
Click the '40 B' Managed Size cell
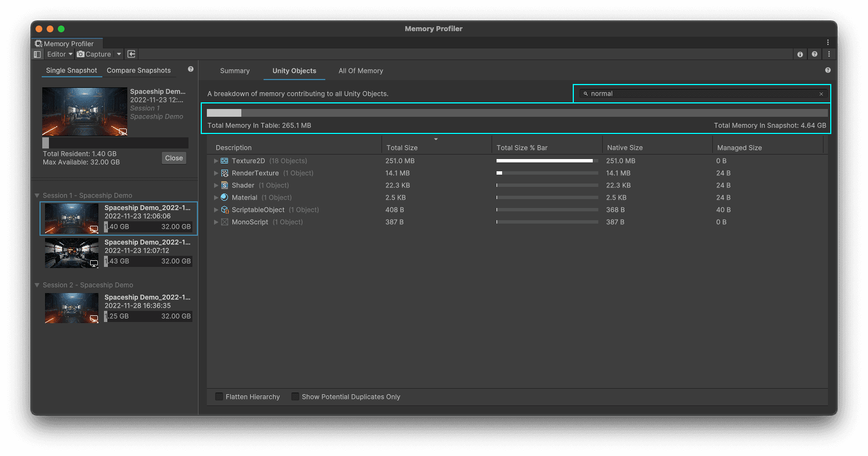click(x=723, y=210)
